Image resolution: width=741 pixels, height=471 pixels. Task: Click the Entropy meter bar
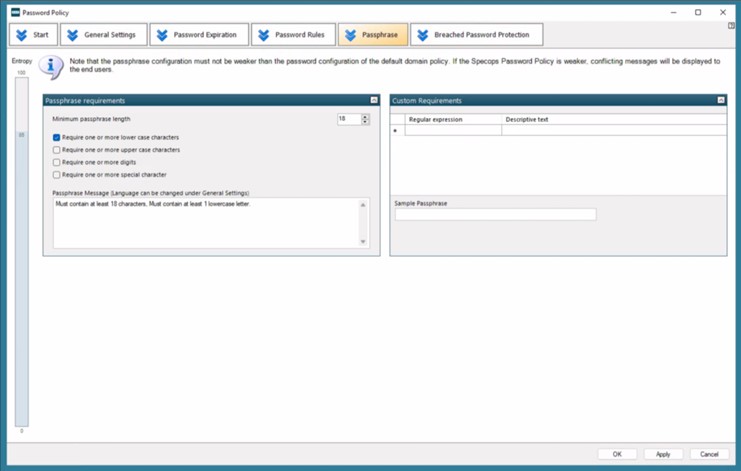point(22,252)
